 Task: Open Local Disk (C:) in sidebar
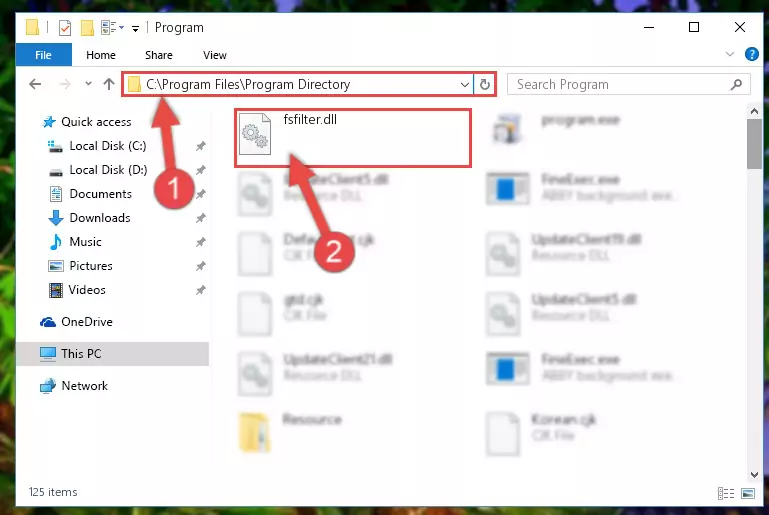[x=107, y=146]
